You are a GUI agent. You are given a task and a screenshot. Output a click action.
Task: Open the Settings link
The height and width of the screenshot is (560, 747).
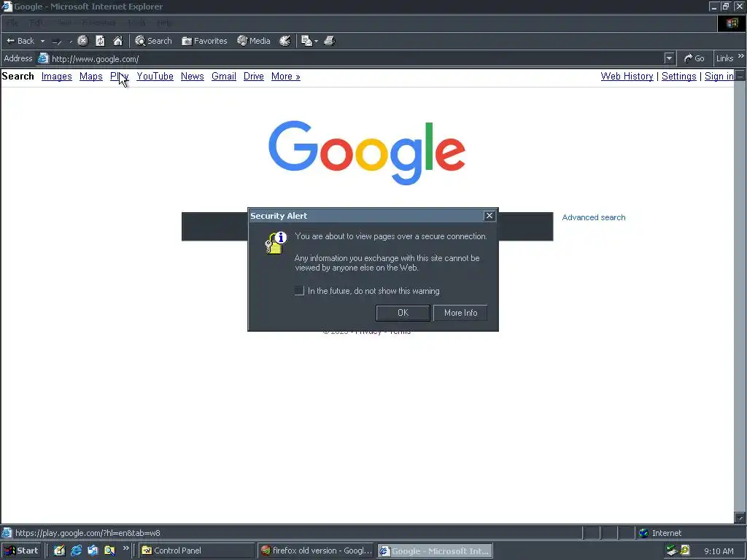pos(679,76)
